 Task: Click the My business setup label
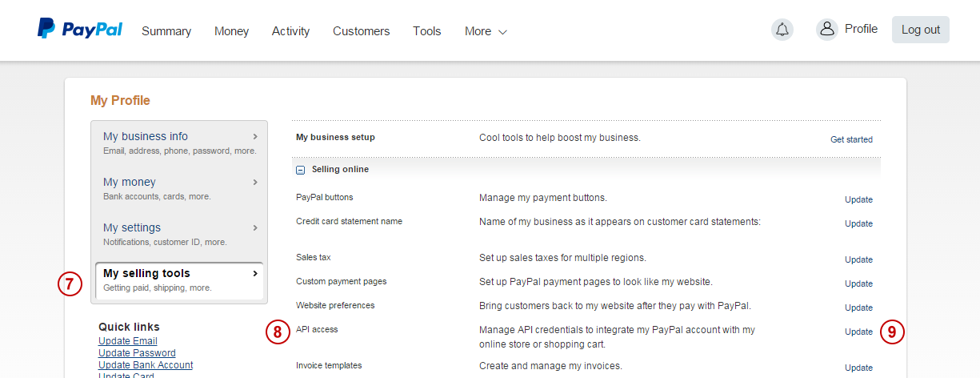click(335, 137)
